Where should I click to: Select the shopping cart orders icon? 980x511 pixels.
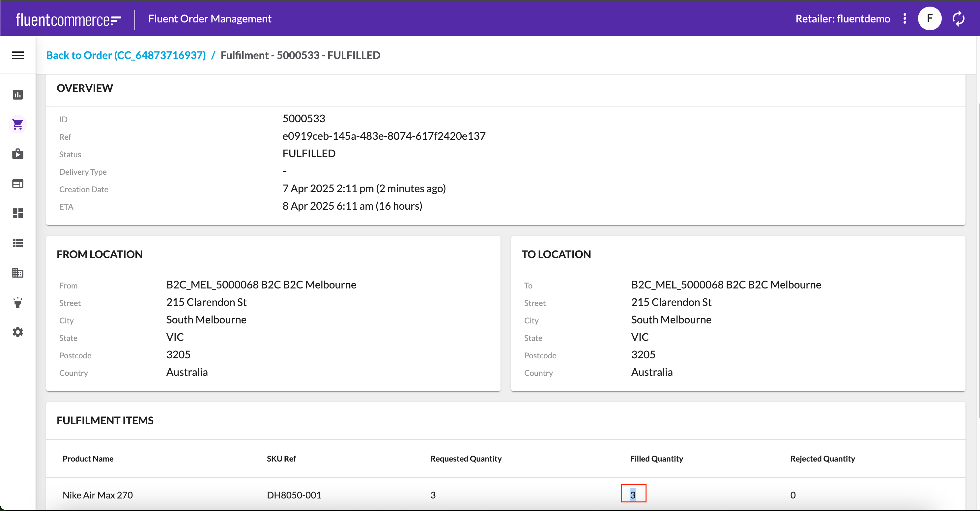[x=17, y=124]
